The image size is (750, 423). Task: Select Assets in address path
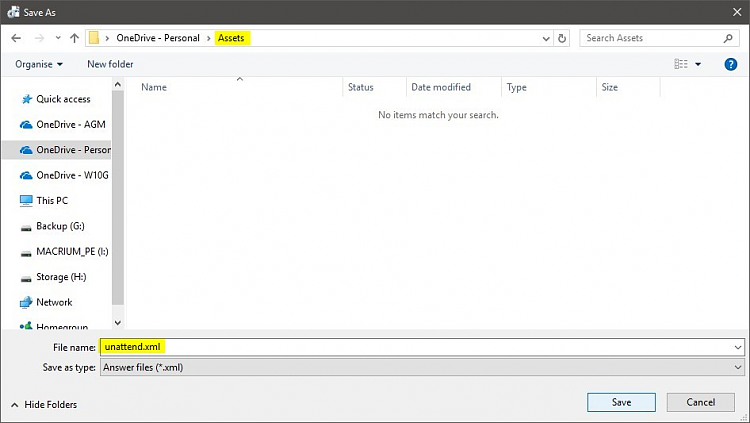(x=231, y=38)
